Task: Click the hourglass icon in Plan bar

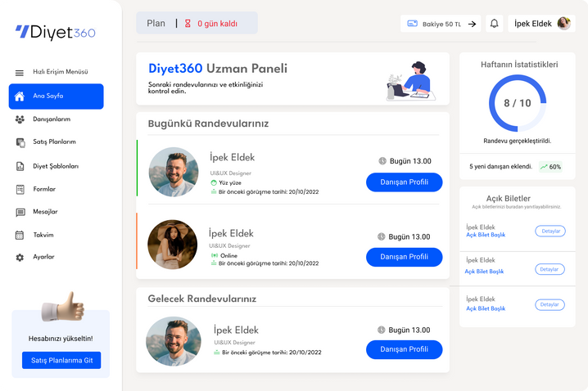Action: (x=188, y=24)
